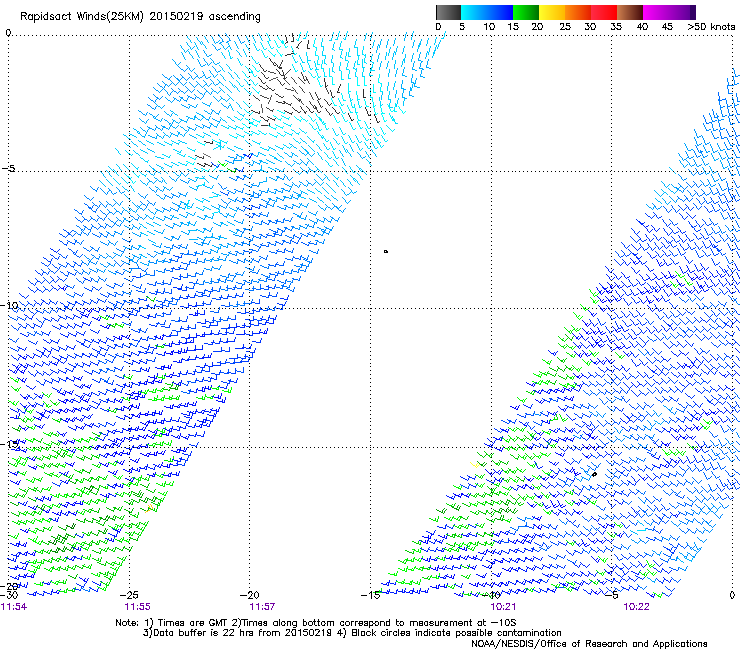Click the purple '10:21' time label

(503, 607)
